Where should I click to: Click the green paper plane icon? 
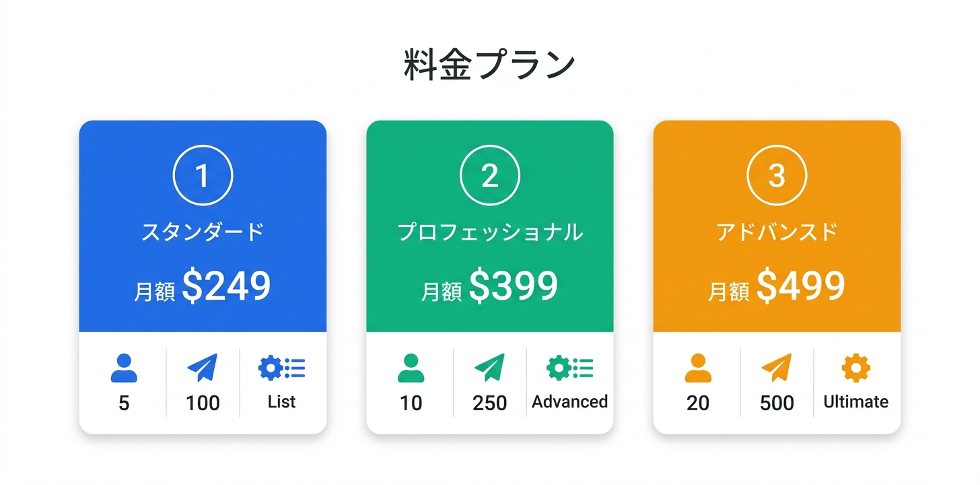489,368
